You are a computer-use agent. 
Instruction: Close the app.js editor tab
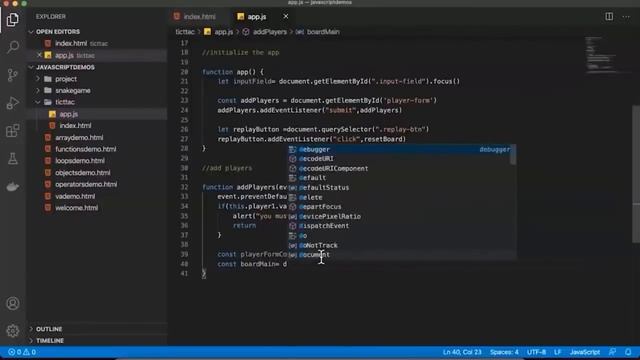(x=286, y=16)
